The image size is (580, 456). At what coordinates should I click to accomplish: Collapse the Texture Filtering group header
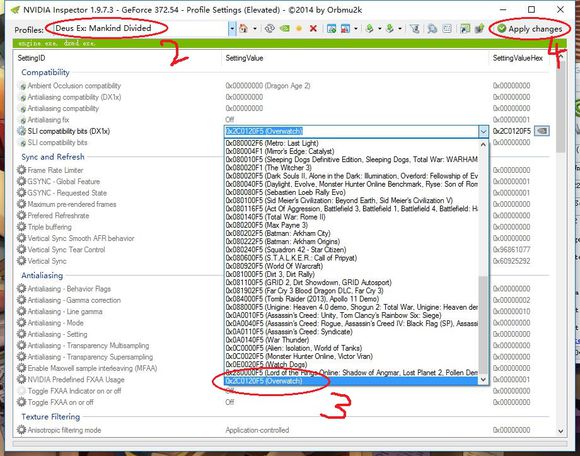tap(50, 417)
